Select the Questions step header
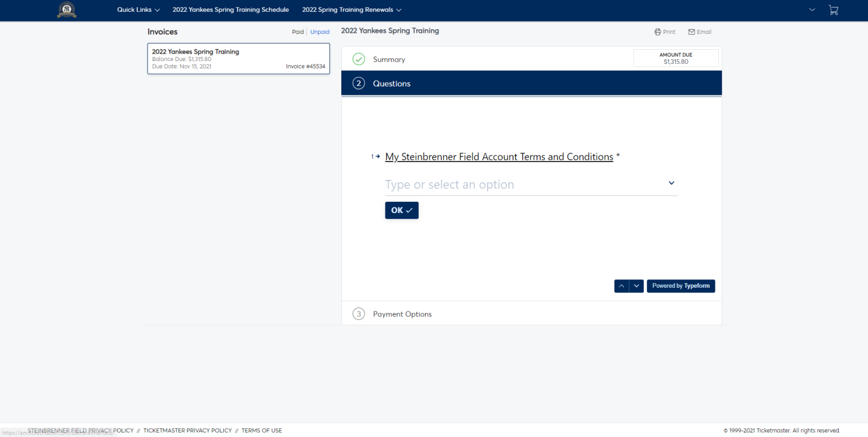 pos(531,84)
